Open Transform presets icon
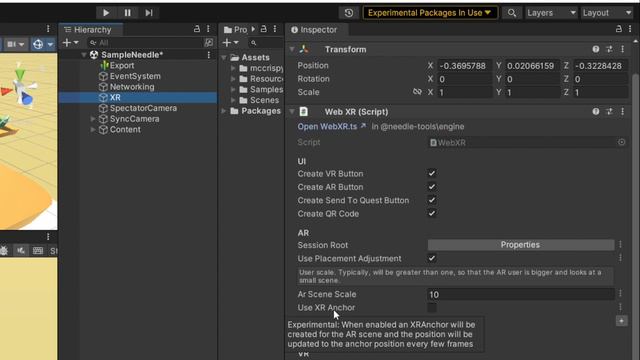The height and width of the screenshot is (360, 640). (x=609, y=49)
